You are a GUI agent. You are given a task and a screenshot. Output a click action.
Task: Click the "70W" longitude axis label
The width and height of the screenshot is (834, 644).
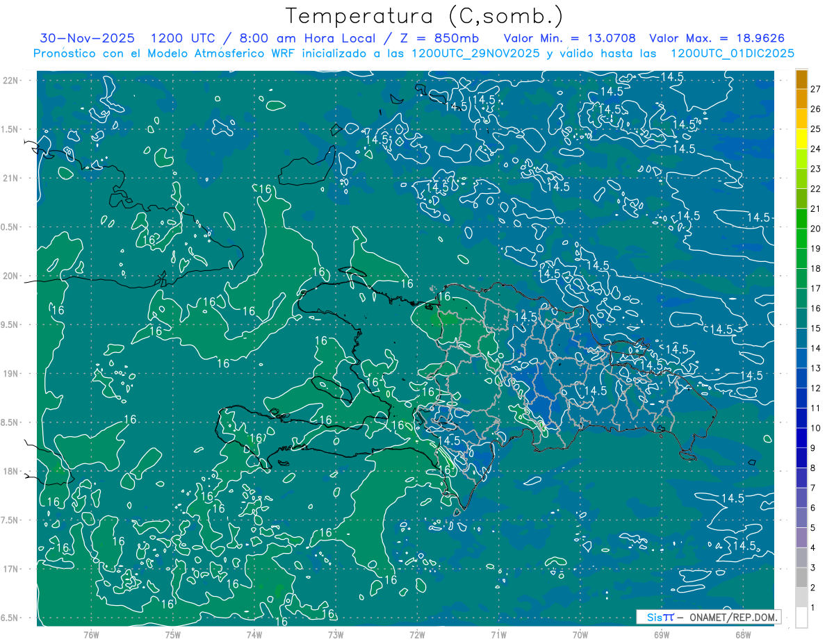click(580, 635)
